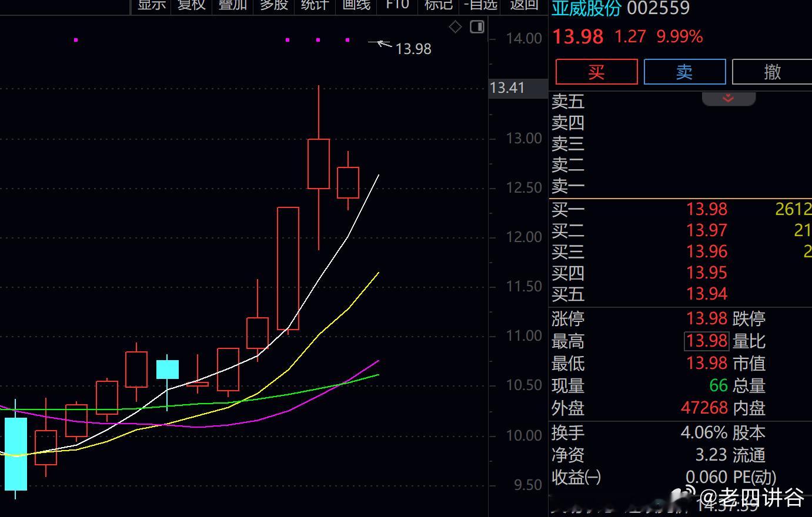The image size is (812, 517).
Task: Open the 多股 menu
Action: [274, 5]
